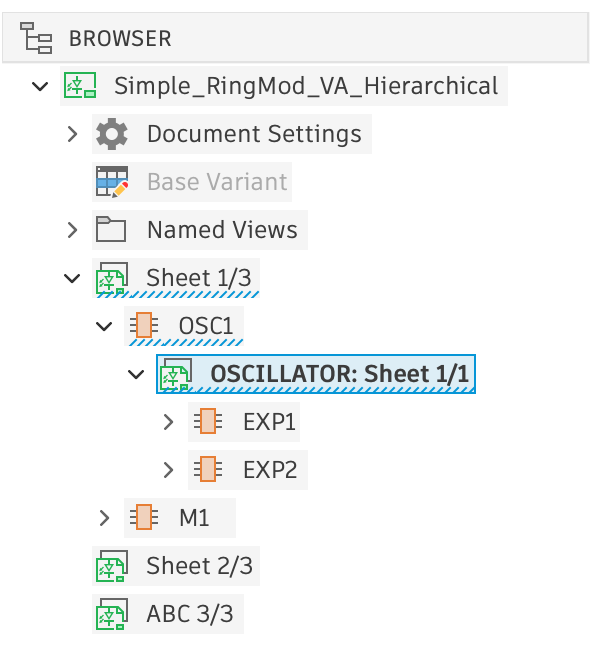This screenshot has height=670, width=600.
Task: Click the Sheet 2/3 sheet icon
Action: (x=112, y=566)
